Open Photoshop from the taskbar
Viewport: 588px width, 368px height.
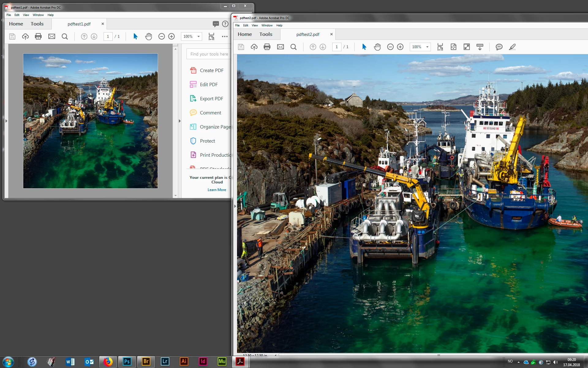pyautogui.click(x=127, y=362)
